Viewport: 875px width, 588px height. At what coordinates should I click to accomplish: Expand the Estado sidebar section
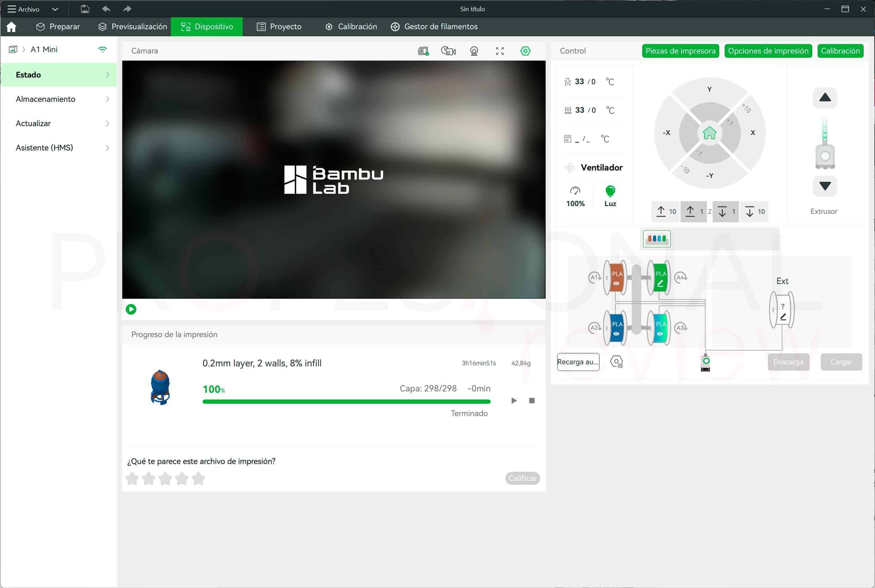[x=58, y=75]
